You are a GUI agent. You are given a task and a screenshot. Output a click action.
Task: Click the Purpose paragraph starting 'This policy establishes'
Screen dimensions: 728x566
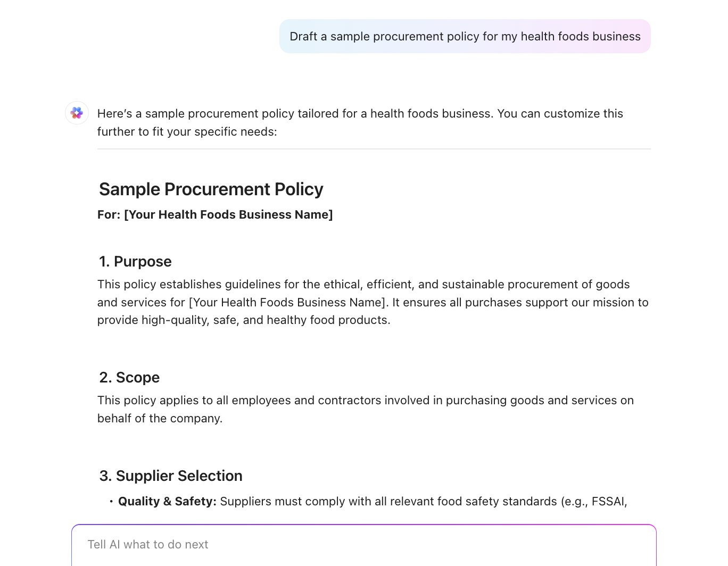tap(363, 284)
